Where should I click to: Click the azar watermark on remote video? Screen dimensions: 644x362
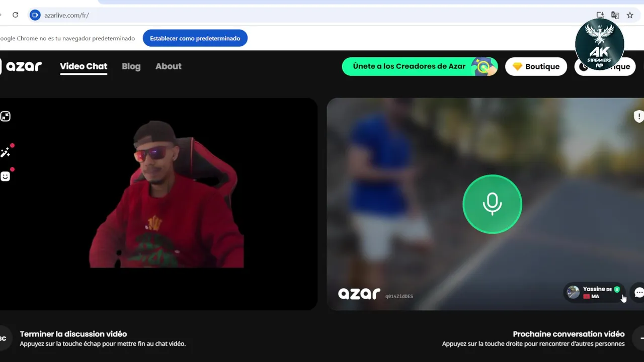359,294
